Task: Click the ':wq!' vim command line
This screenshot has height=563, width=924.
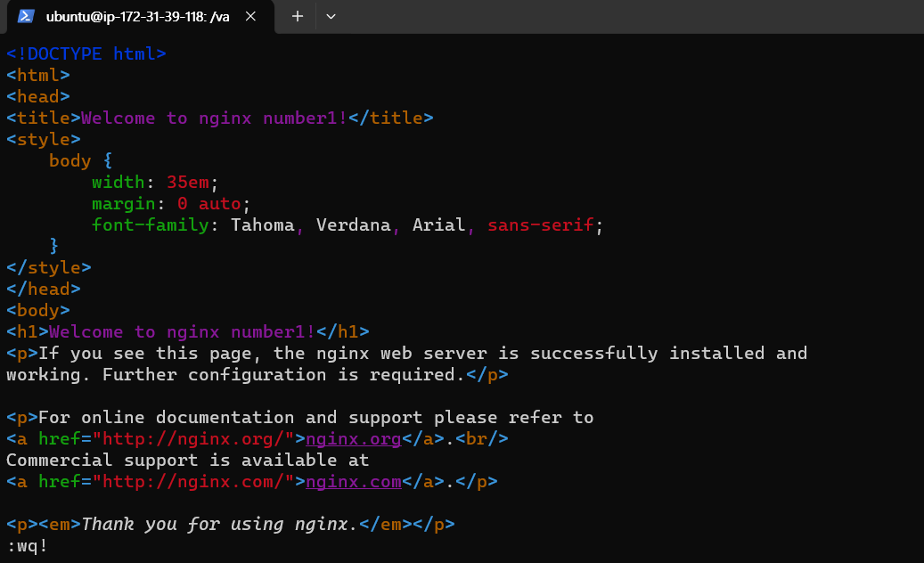Action: point(27,546)
